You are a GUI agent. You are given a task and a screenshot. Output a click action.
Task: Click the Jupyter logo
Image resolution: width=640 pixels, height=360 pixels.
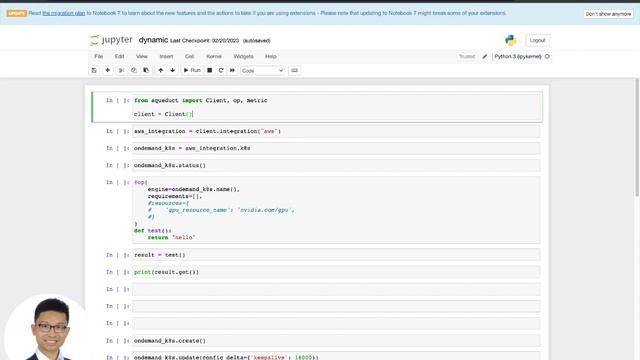(111, 40)
